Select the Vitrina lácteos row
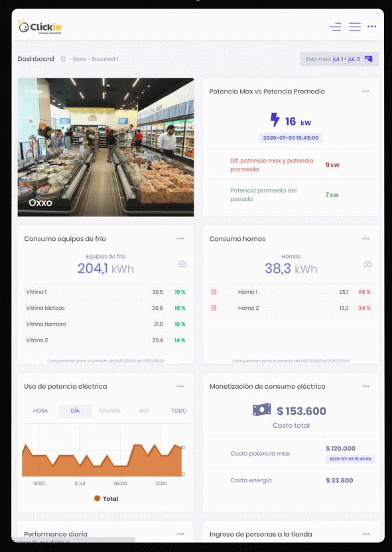Image resolution: width=392 pixels, height=552 pixels. pyautogui.click(x=105, y=308)
